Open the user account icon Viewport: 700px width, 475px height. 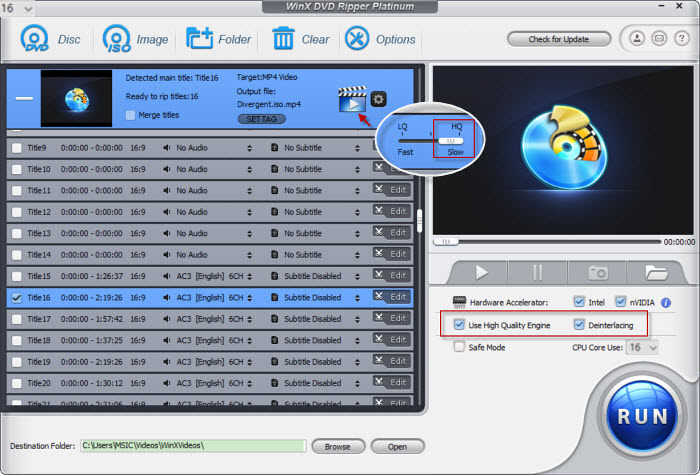pyautogui.click(x=637, y=39)
